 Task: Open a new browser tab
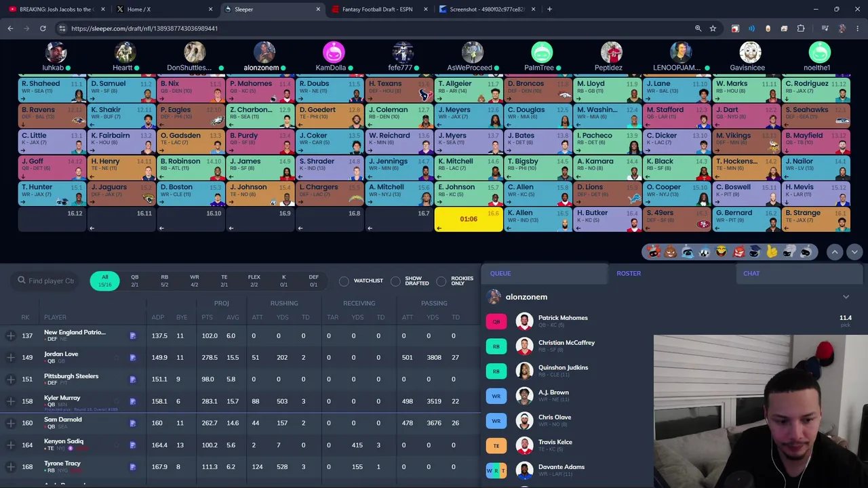(x=549, y=9)
